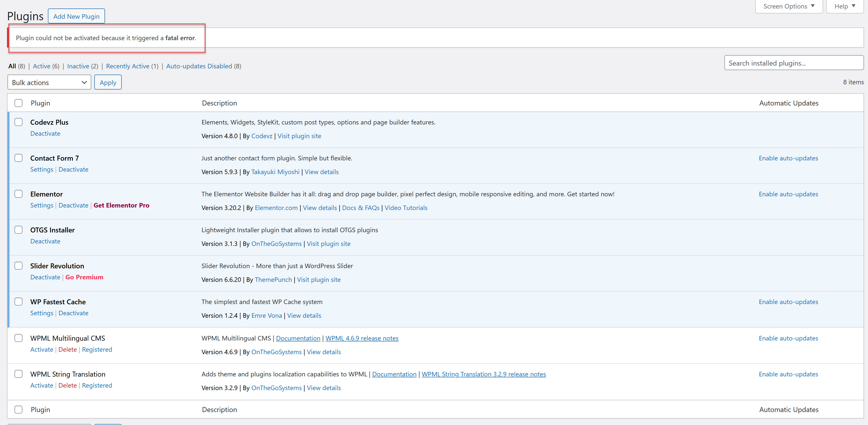Image resolution: width=868 pixels, height=425 pixels.
Task: Focus the Search installed plugins field
Action: click(x=793, y=63)
